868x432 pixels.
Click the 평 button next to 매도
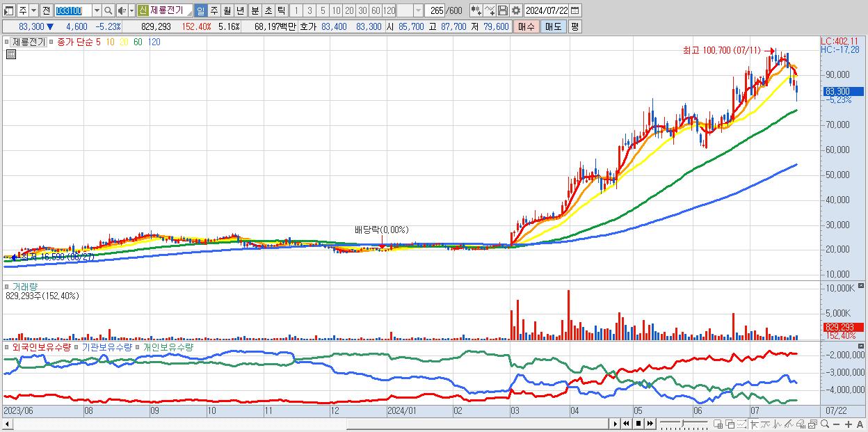click(574, 26)
